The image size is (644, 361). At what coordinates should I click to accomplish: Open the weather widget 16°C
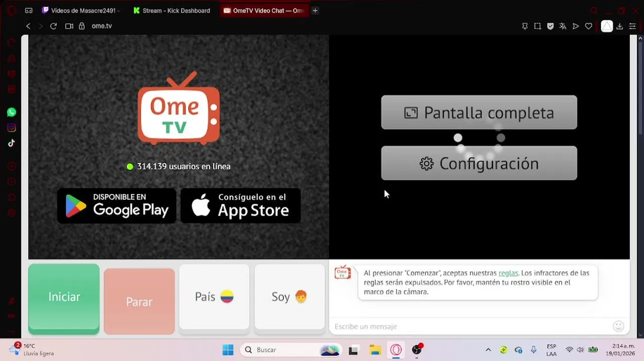[32, 349]
